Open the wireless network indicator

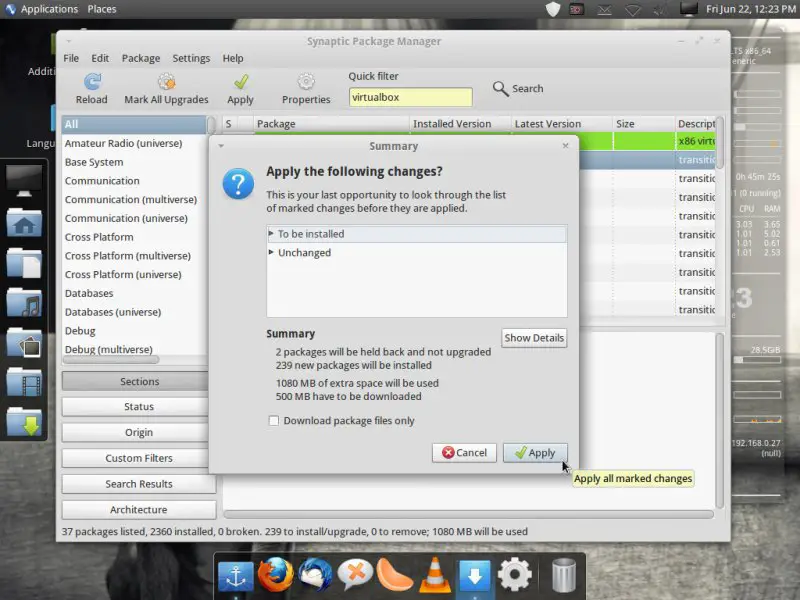[x=633, y=9]
